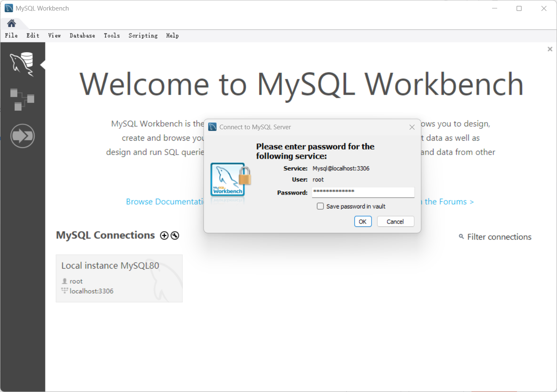Follow the Forums link
The width and height of the screenshot is (557, 392).
point(447,202)
